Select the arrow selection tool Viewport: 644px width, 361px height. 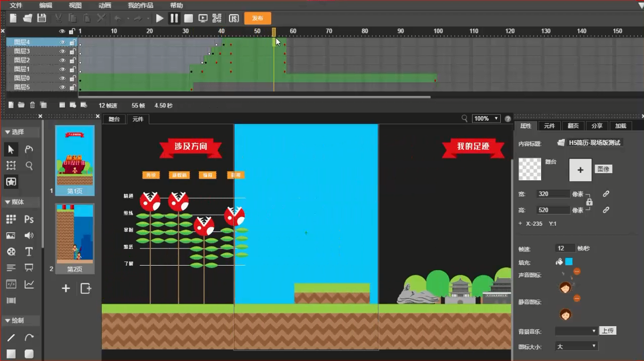pos(11,149)
